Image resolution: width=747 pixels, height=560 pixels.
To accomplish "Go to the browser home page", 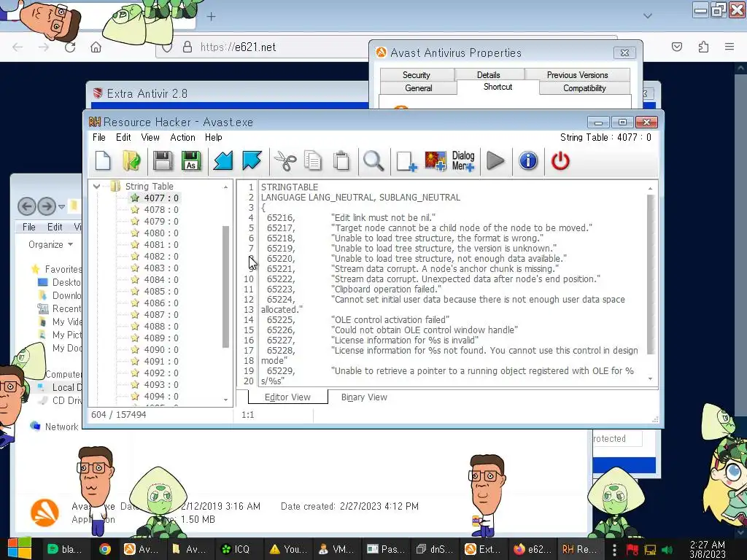I will click(x=96, y=47).
